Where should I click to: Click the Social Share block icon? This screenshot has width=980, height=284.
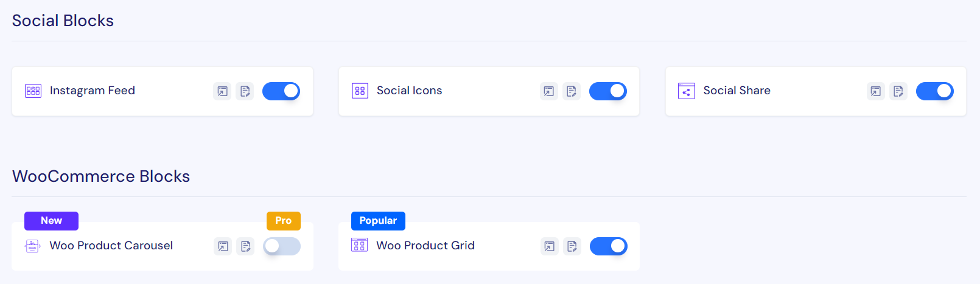click(687, 91)
